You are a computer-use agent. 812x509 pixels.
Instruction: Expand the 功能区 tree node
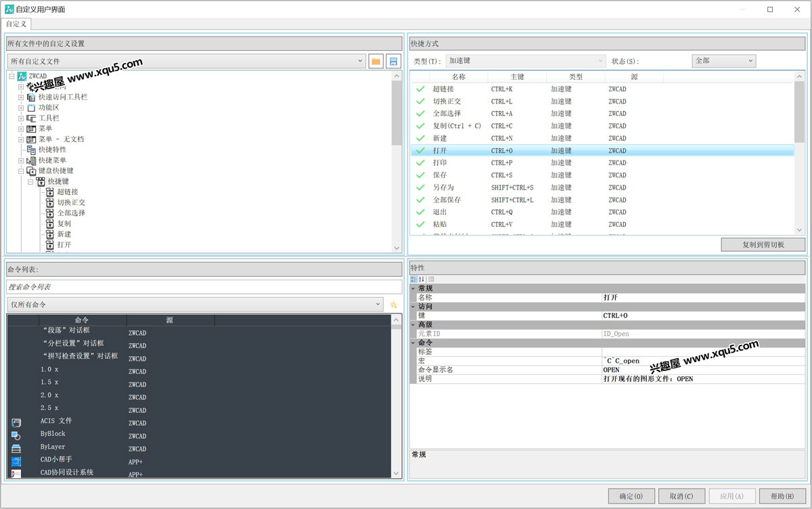[21, 108]
